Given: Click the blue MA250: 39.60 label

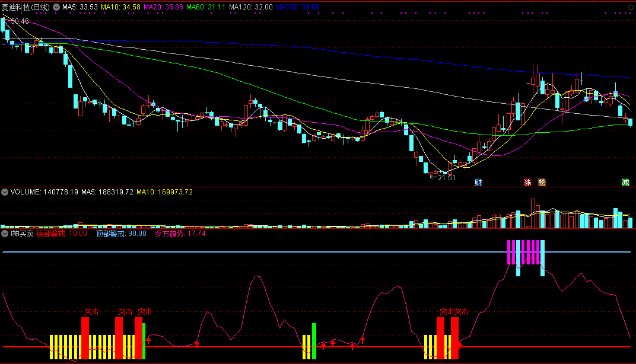Looking at the screenshot, I should tap(298, 7).
